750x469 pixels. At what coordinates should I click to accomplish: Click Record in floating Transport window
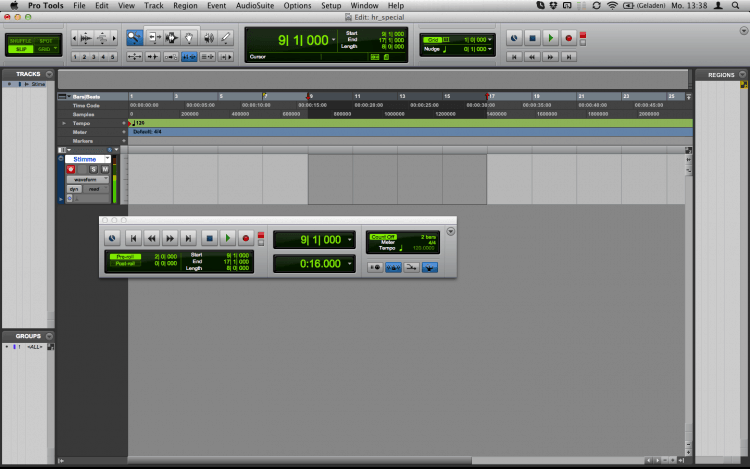tap(246, 238)
